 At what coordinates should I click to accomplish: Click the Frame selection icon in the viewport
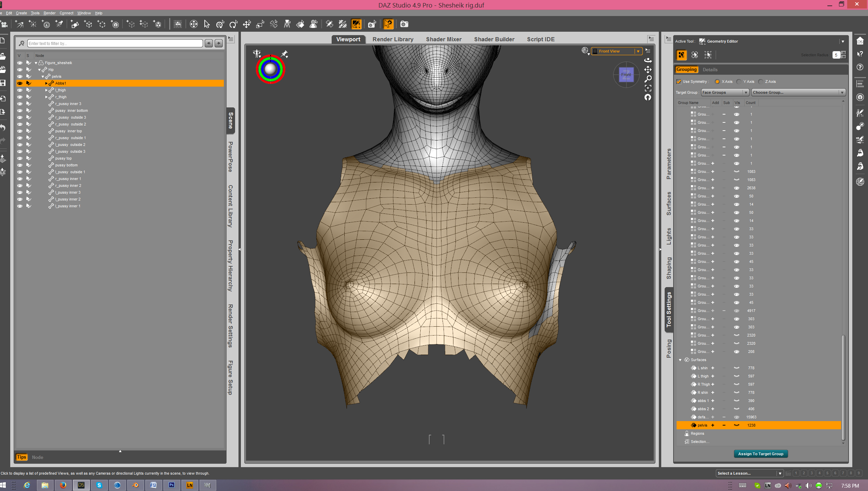[x=648, y=88]
